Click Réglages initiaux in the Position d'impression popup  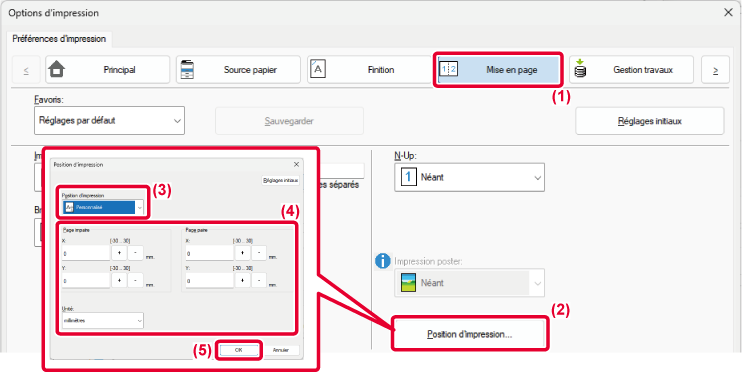click(x=281, y=181)
